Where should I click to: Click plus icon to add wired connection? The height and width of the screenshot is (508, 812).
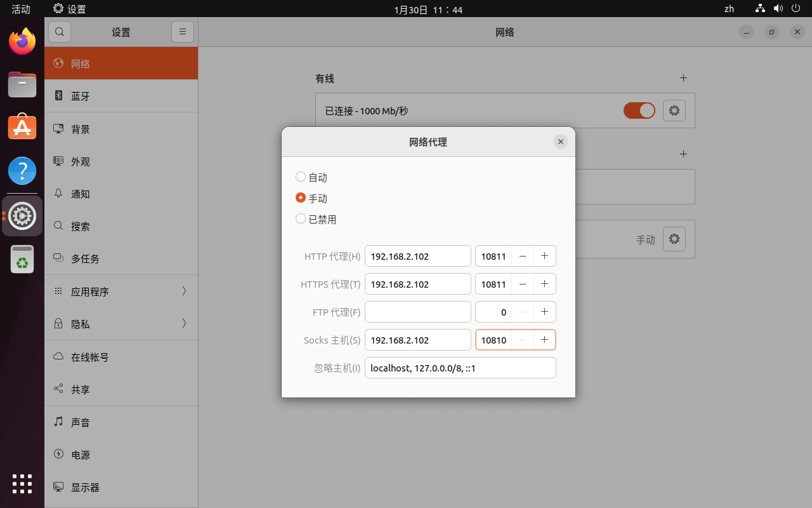click(683, 78)
